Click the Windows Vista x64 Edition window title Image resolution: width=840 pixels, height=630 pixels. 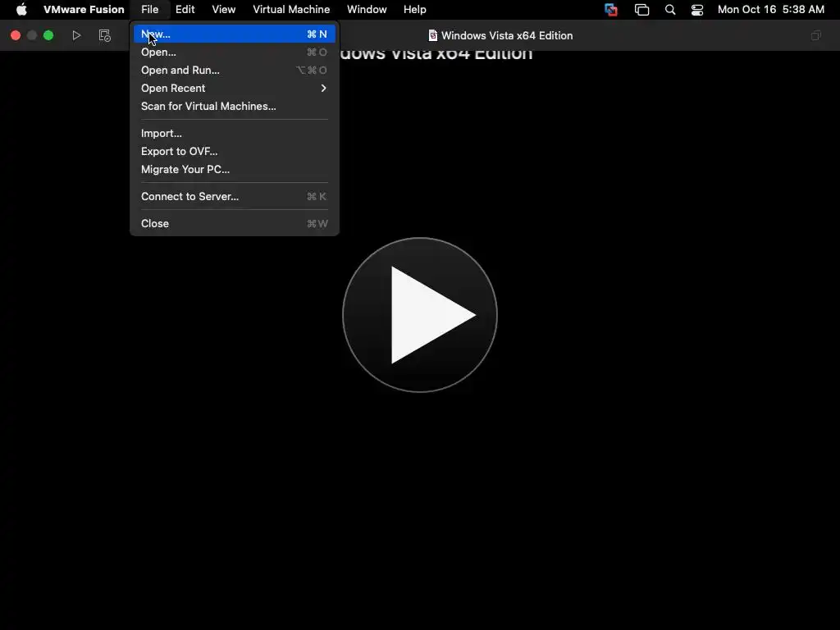tap(507, 35)
